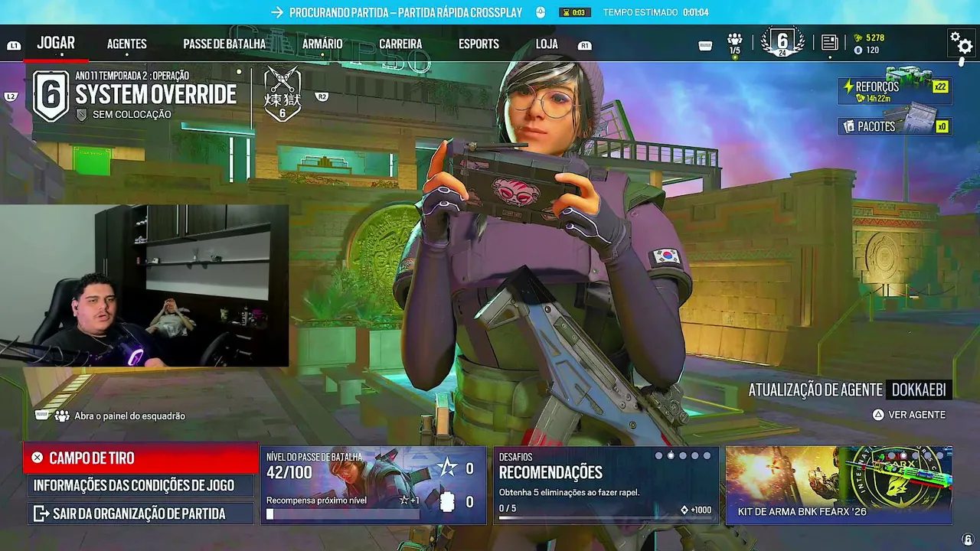
Task: Click the R6 Credits 120 counter
Action: tap(867, 51)
